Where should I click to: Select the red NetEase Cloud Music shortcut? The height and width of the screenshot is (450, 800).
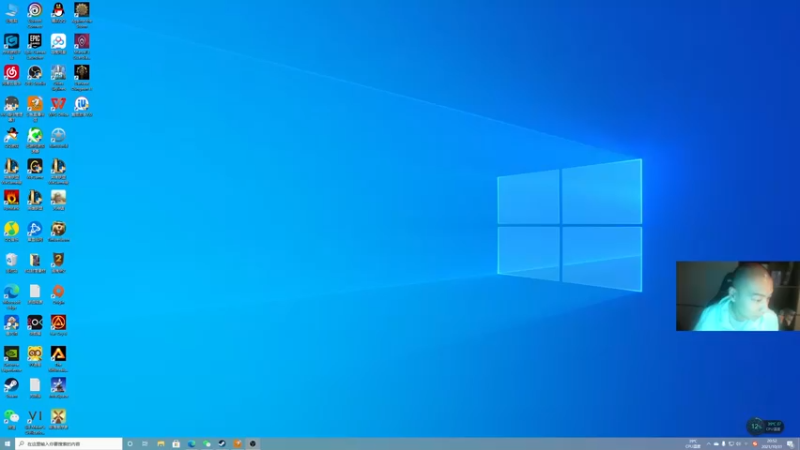pos(11,75)
